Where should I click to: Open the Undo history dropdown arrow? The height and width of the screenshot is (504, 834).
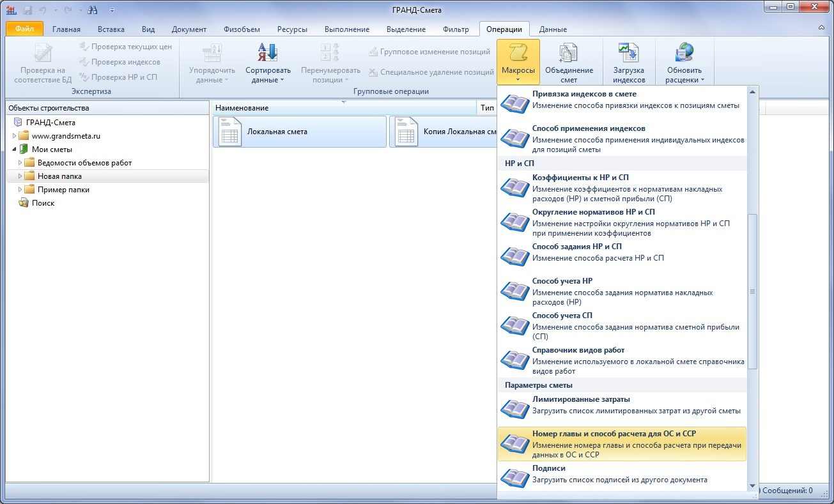click(55, 10)
